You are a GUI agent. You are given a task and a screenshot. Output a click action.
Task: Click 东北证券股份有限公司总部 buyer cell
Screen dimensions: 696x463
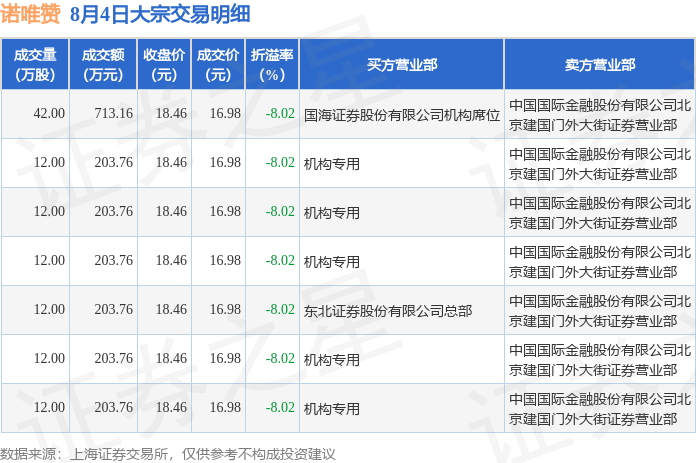pyautogui.click(x=388, y=311)
